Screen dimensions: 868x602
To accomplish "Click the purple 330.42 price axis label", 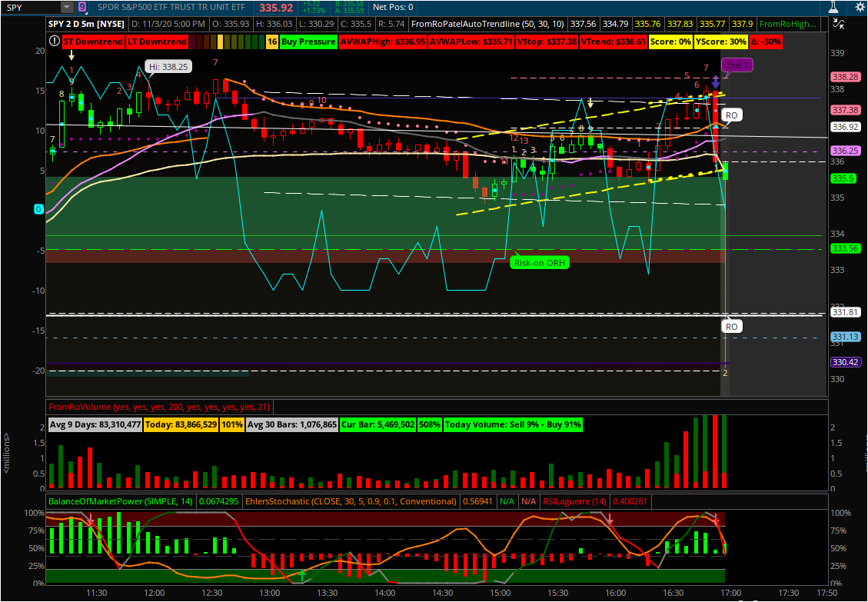I will (845, 362).
